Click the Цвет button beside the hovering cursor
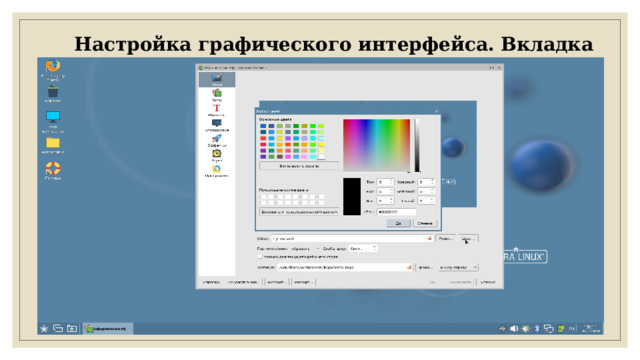Screen dimensions: 640x360 (468, 238)
